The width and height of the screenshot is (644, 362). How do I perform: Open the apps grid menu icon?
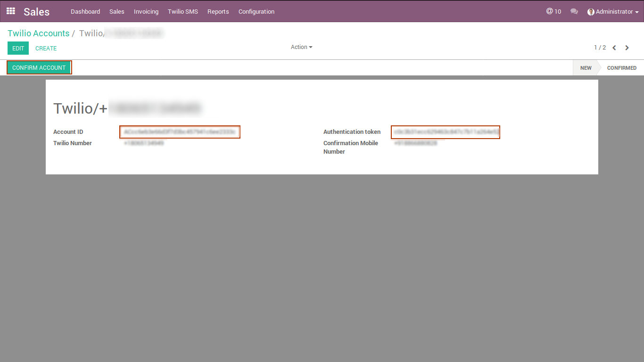click(x=10, y=11)
